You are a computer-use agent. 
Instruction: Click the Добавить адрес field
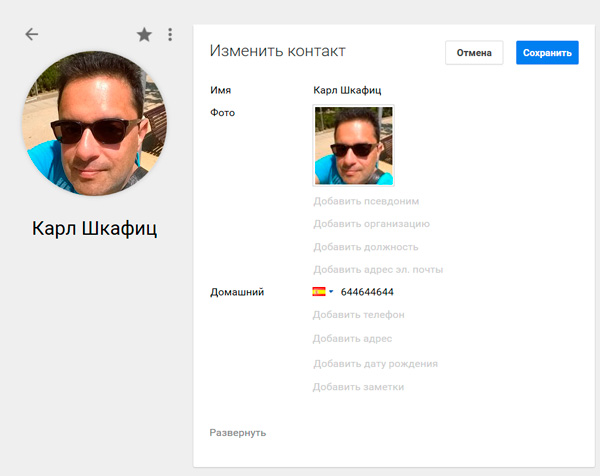(351, 339)
